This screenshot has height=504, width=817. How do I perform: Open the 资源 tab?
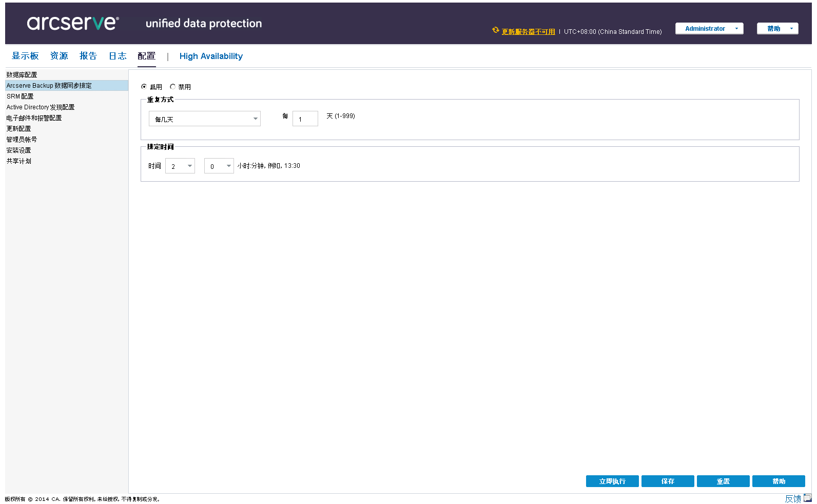pos(59,56)
